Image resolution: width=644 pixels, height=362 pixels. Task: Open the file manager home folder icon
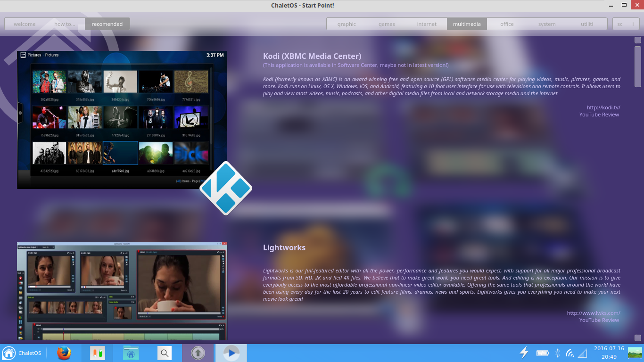click(131, 353)
